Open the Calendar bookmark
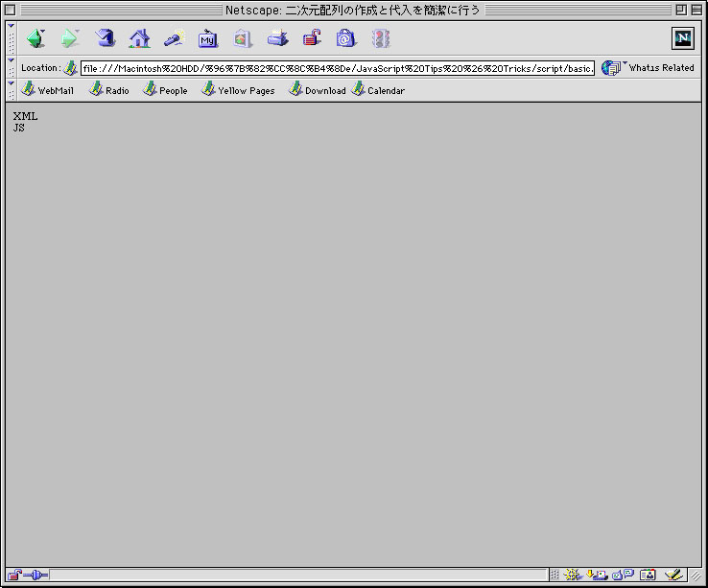The width and height of the screenshot is (708, 588). (x=378, y=90)
